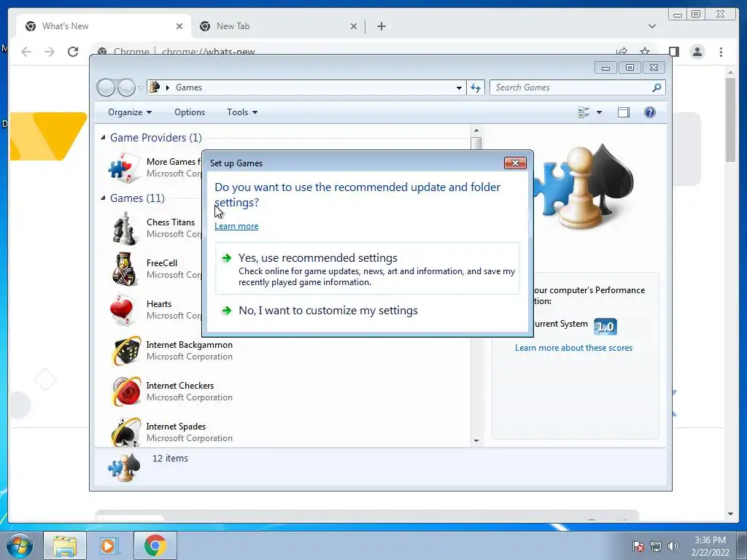The width and height of the screenshot is (747, 560).
Task: Close the New Tab tab
Action: point(354,26)
